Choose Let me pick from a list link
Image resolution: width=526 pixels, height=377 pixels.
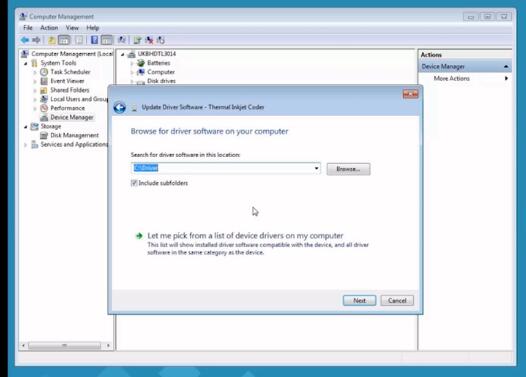click(x=245, y=236)
